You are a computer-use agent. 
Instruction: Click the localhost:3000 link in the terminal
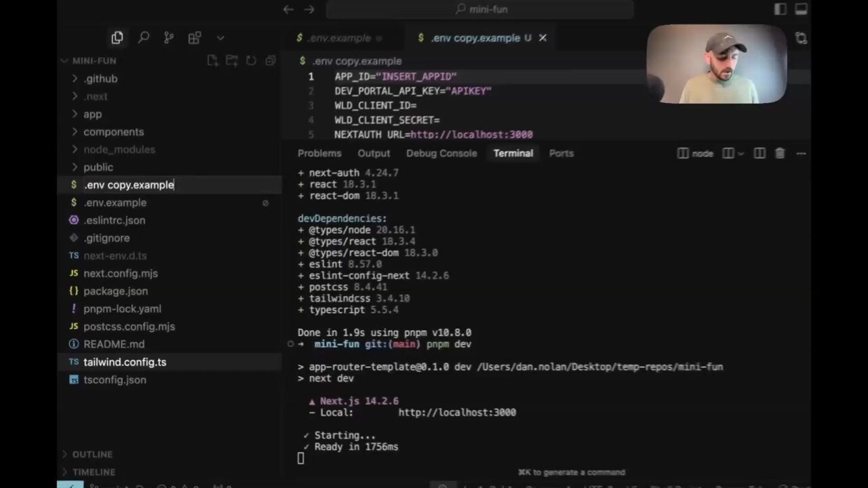pyautogui.click(x=456, y=412)
